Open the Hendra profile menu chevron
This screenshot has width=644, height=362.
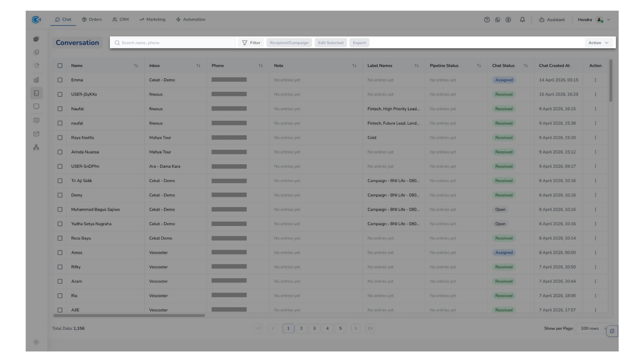coord(609,20)
